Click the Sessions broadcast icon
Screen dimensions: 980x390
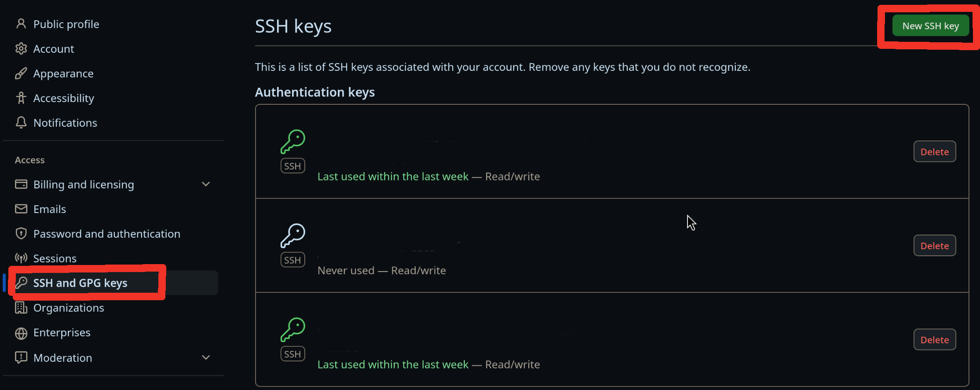point(21,258)
